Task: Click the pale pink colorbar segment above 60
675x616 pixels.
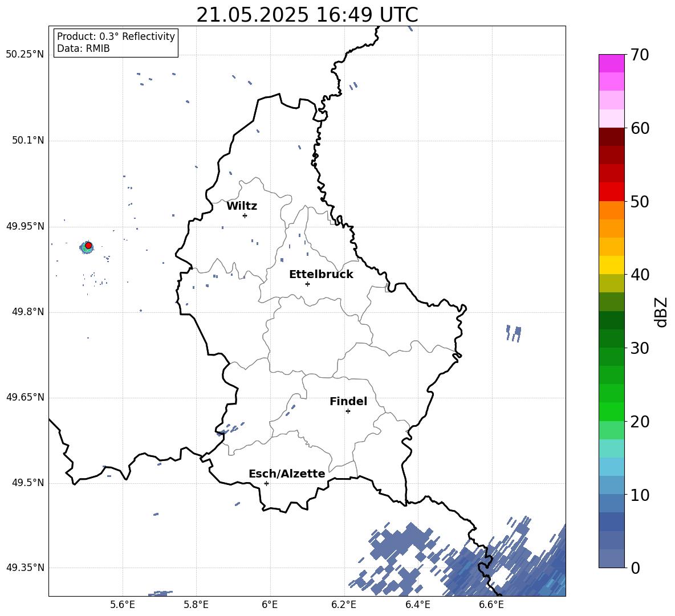Action: tap(611, 119)
